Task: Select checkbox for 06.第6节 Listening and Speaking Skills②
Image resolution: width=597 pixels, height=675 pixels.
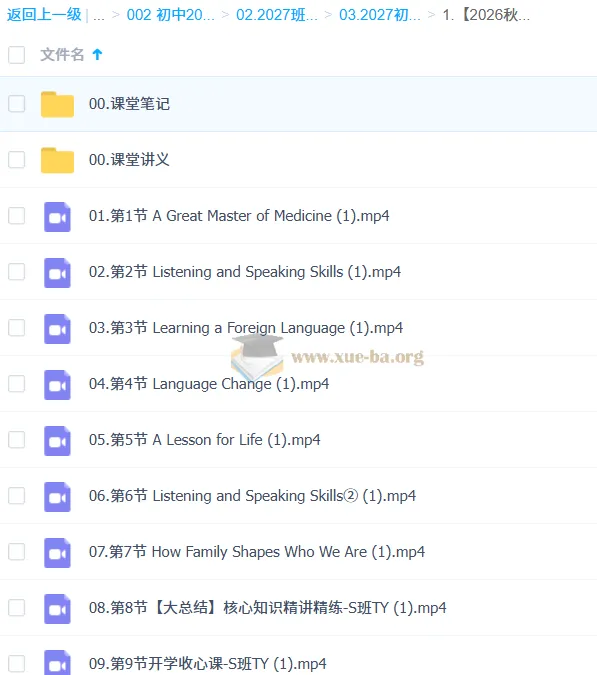Action: click(17, 495)
